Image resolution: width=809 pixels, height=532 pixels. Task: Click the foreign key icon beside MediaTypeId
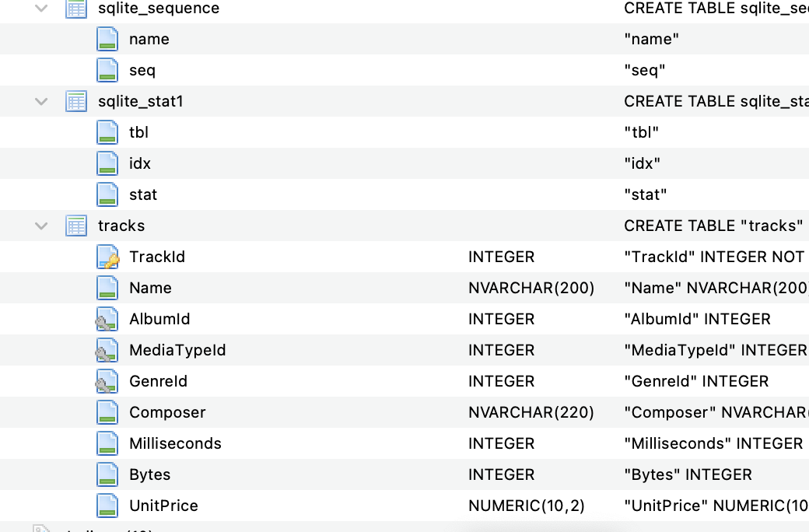click(107, 350)
